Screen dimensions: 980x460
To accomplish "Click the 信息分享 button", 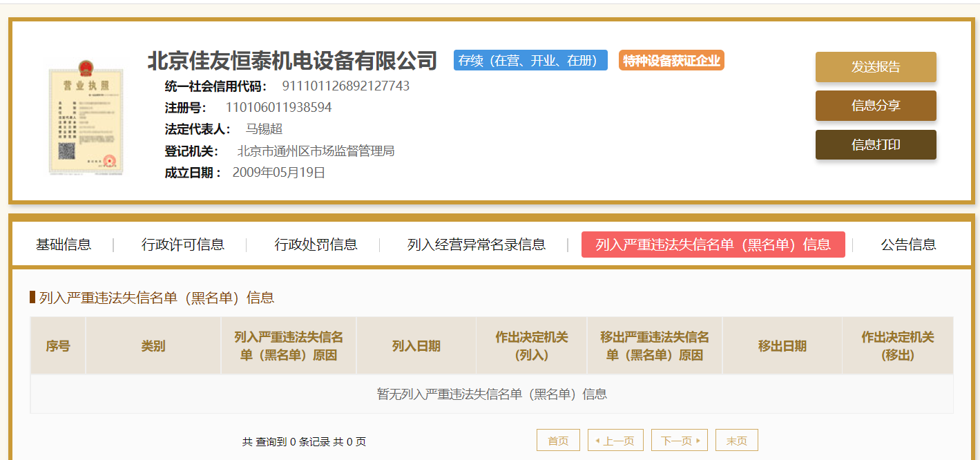I will (x=876, y=106).
